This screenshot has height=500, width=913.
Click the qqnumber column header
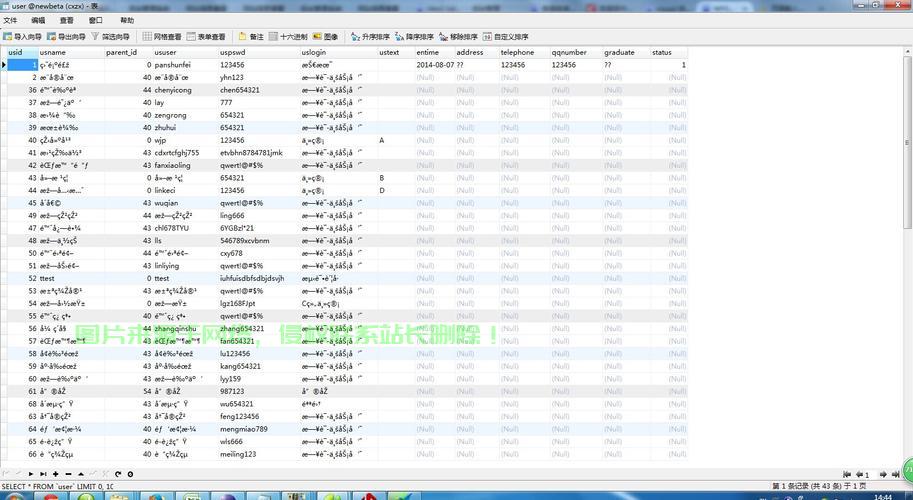576,52
